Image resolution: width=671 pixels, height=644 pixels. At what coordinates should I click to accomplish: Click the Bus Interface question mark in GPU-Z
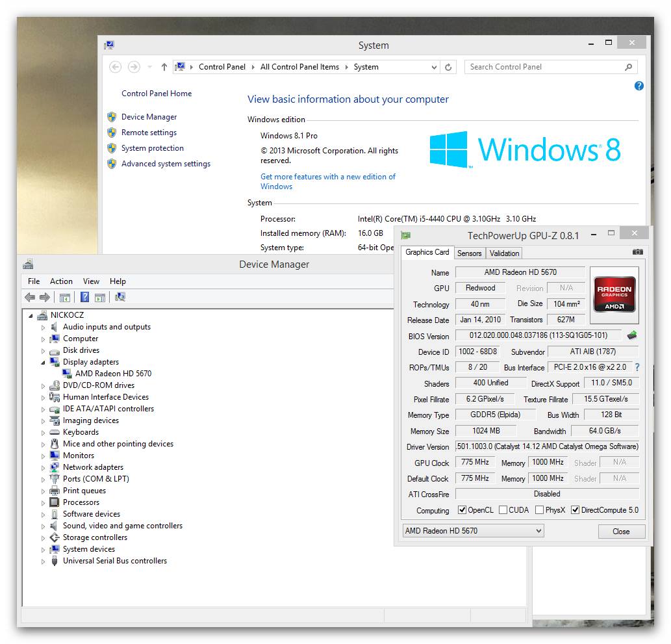point(637,367)
